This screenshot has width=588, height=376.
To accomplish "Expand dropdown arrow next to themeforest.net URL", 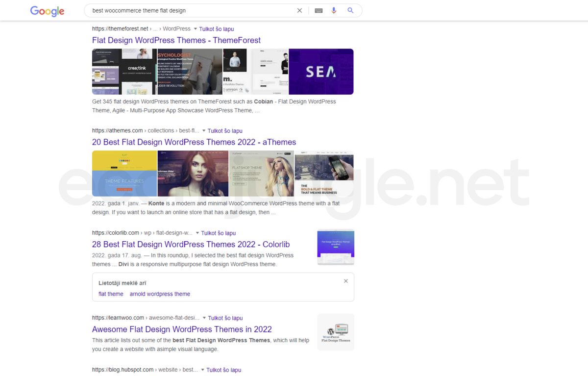I will [195, 29].
